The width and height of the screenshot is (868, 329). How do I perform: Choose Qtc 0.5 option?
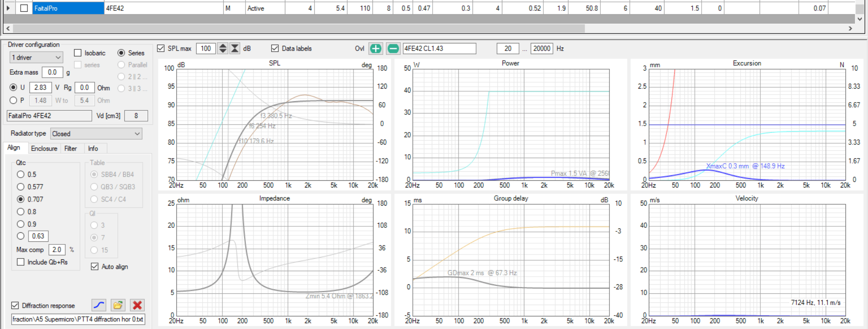pyautogui.click(x=20, y=174)
